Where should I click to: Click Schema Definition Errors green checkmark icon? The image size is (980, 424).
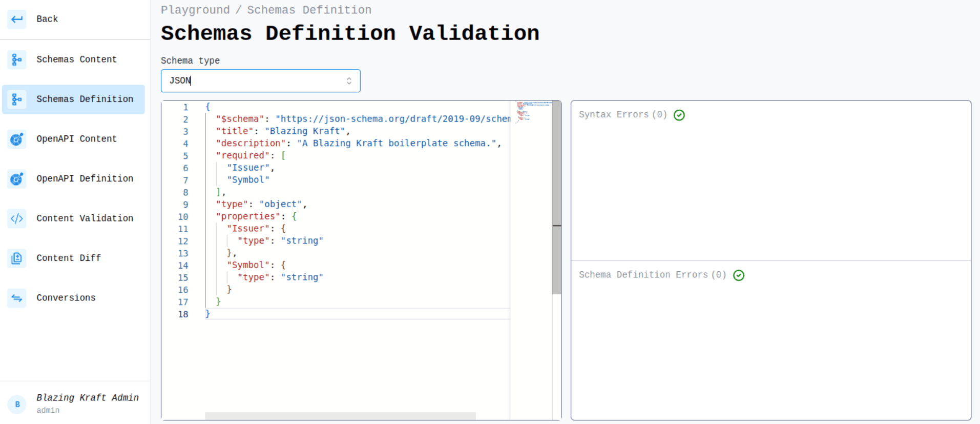point(739,275)
